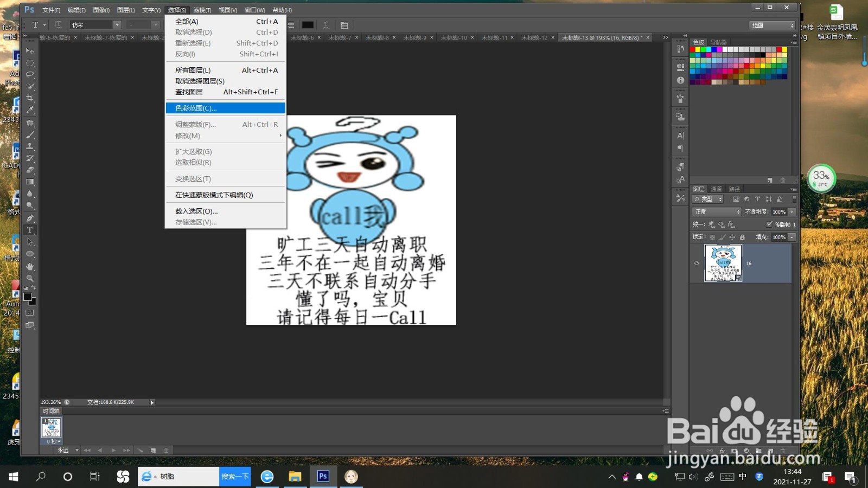Screen dimensions: 868x488
Task: Select the Path Selection tool
Action: click(30, 242)
